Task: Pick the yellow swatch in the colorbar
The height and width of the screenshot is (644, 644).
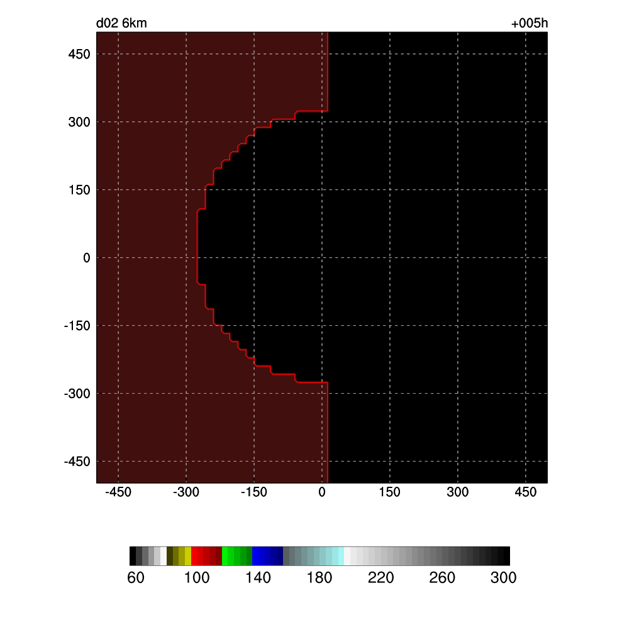Action: tap(188, 556)
